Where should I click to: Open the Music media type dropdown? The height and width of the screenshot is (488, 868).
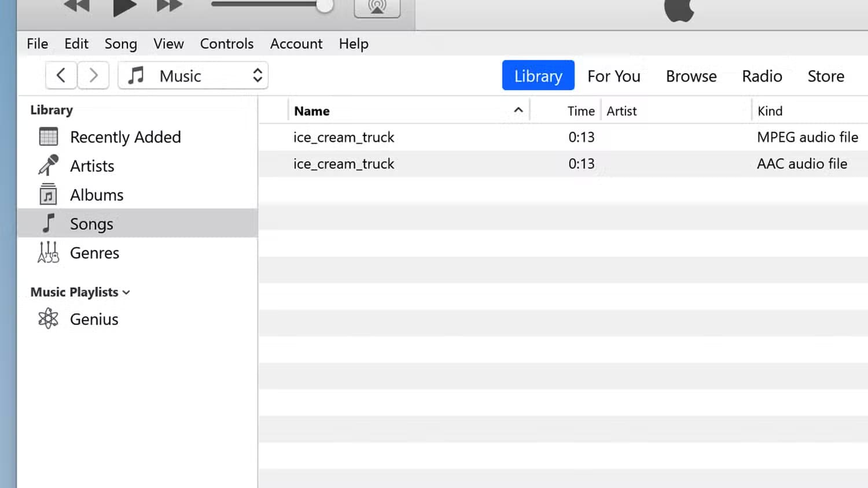click(x=193, y=76)
